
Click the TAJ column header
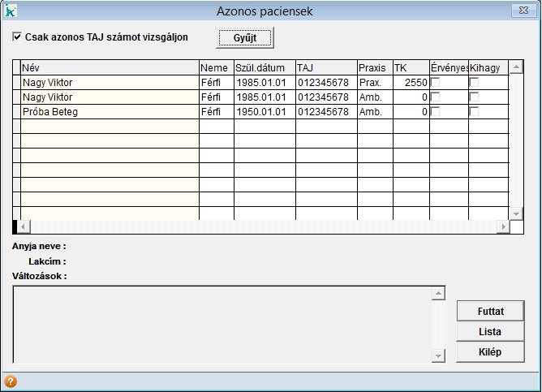325,67
